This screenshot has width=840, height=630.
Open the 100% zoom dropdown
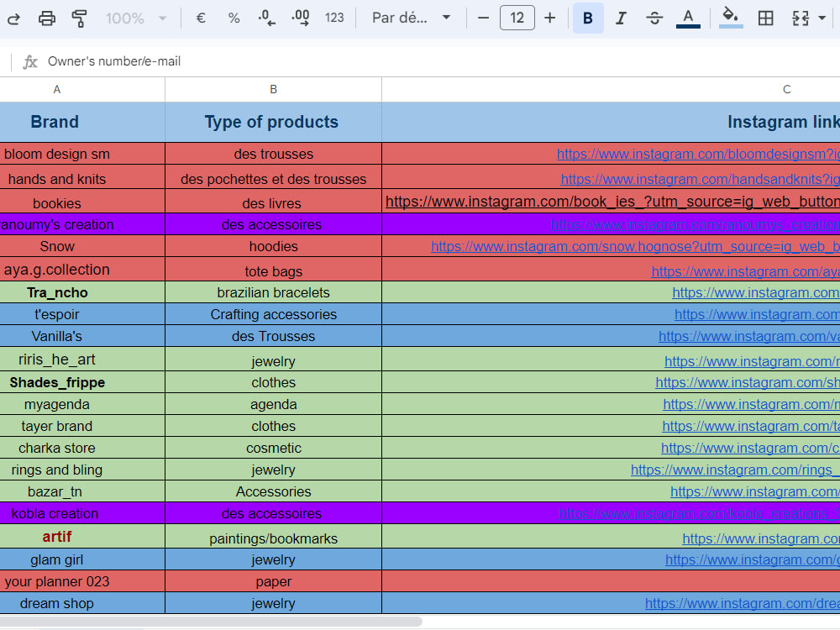136,18
